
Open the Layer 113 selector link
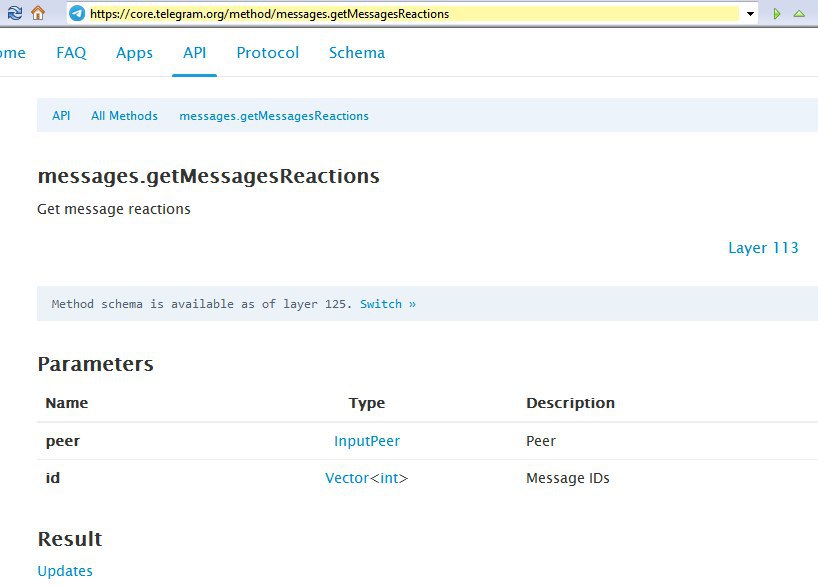point(763,248)
